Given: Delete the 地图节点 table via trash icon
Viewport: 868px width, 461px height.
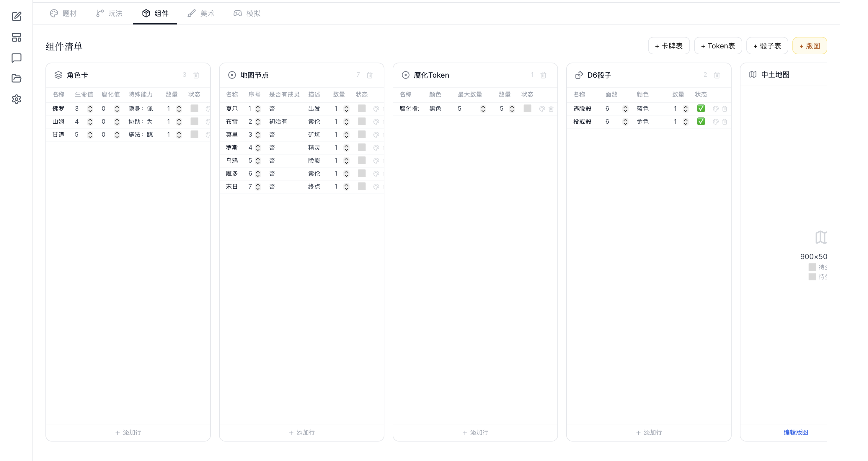Looking at the screenshot, I should [x=370, y=75].
